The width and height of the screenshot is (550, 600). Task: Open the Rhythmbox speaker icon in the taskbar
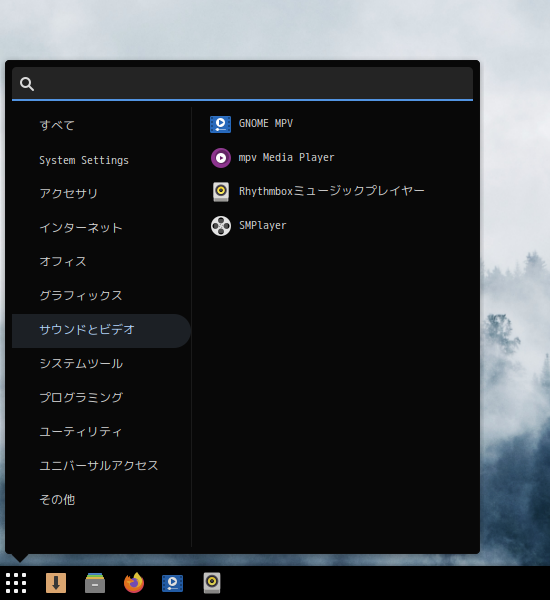tap(212, 583)
